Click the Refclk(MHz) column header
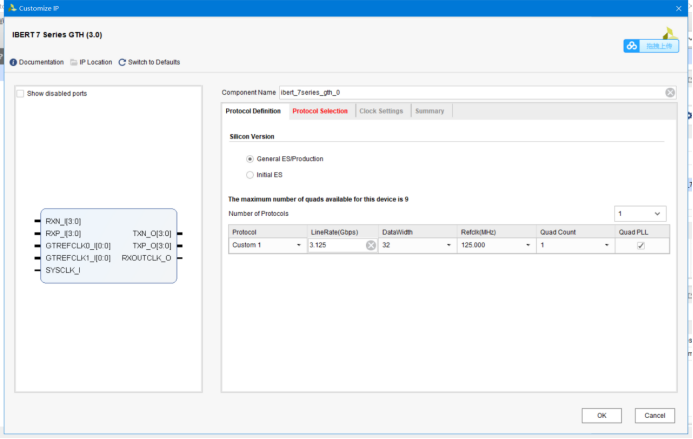 pyautogui.click(x=497, y=232)
